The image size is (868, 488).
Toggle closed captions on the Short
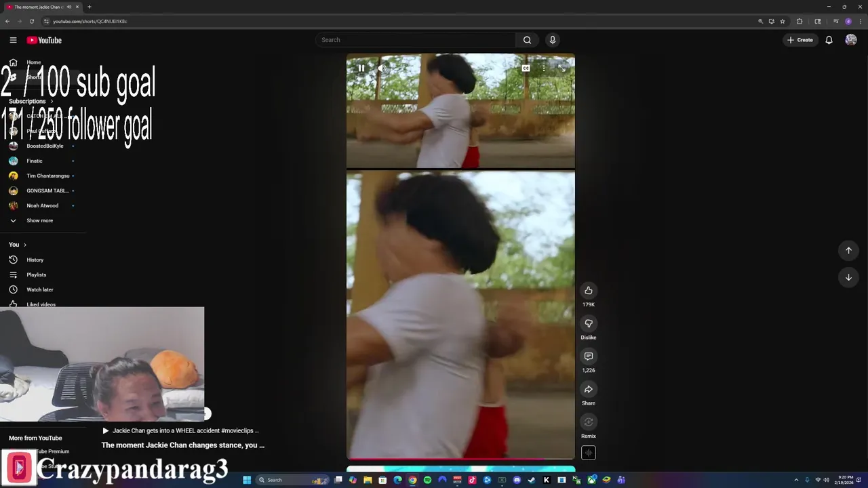pyautogui.click(x=526, y=68)
